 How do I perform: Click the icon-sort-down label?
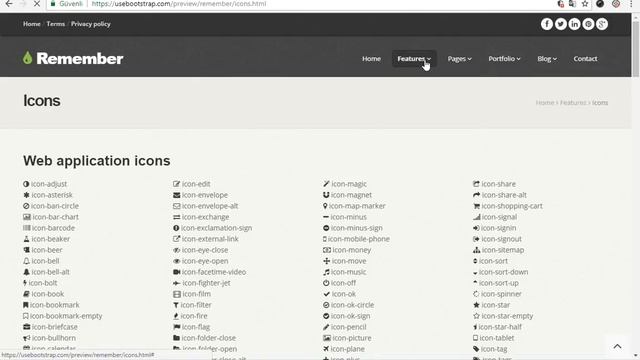[503, 272]
